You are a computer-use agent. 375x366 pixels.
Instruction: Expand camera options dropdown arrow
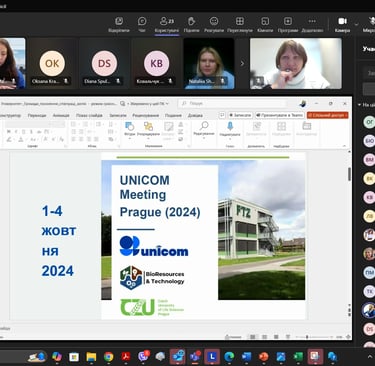(x=356, y=24)
